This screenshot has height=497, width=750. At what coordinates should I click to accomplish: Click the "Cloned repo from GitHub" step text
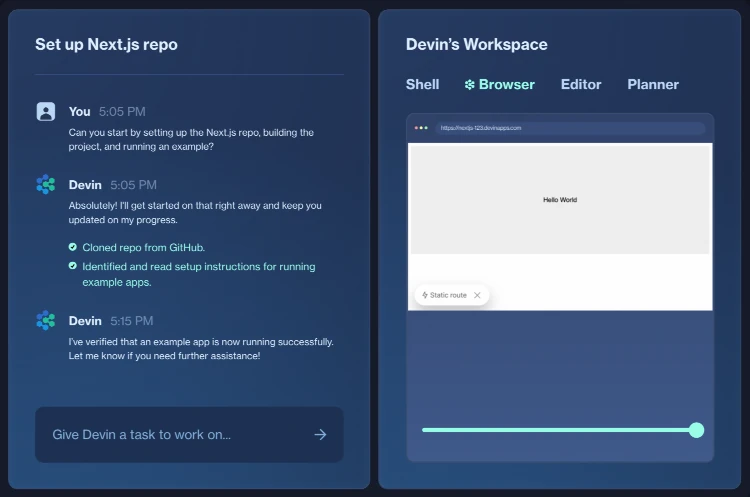143,247
